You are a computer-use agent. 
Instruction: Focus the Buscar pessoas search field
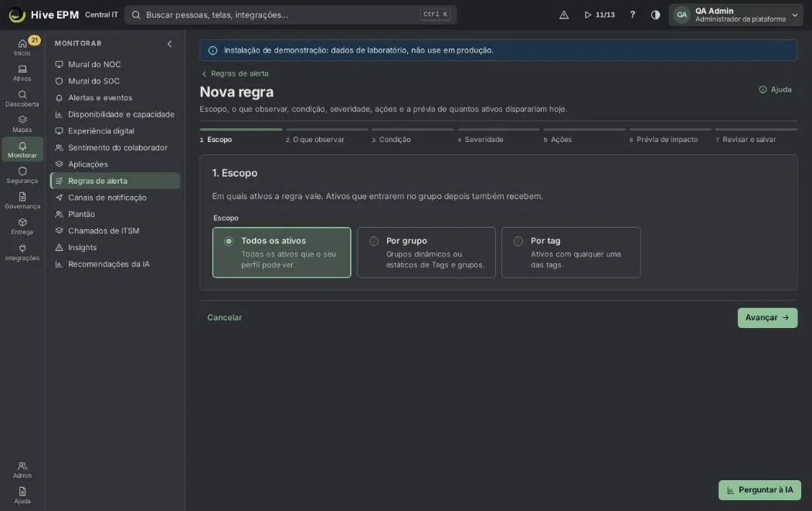point(291,15)
